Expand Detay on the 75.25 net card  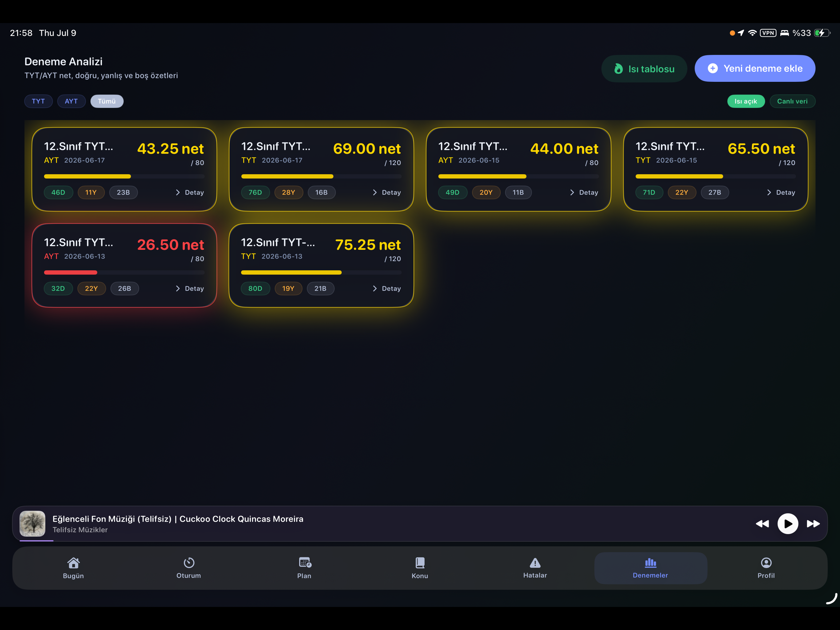click(387, 289)
